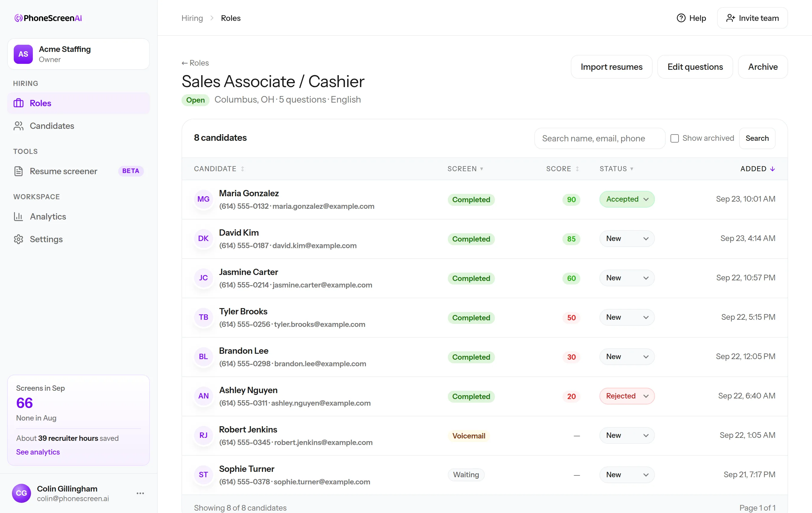Click Hiring in the breadcrumb

[192, 18]
